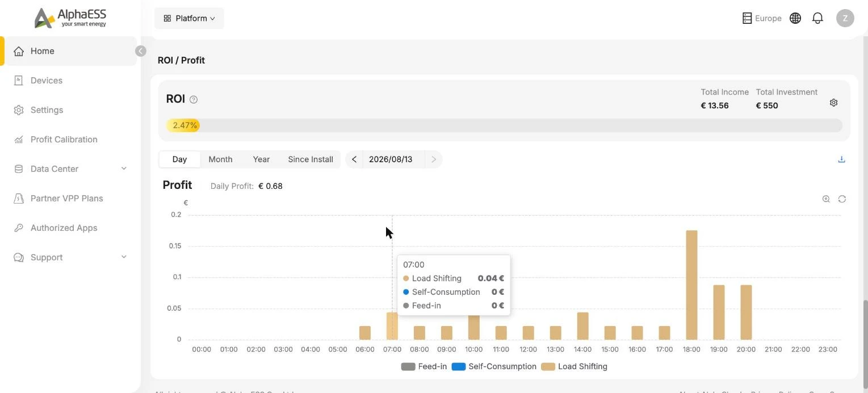Click the 16:00 Load Shifting bar

tap(637, 333)
